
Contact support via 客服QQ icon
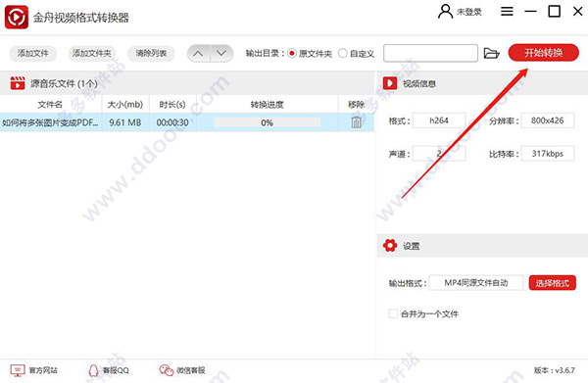[93, 370]
